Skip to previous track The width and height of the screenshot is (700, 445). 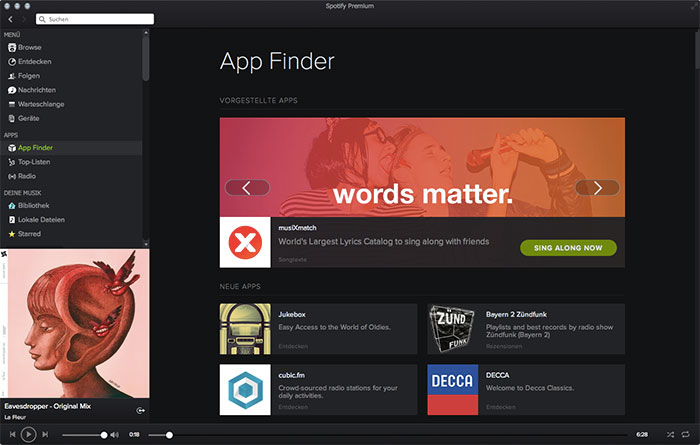12,434
